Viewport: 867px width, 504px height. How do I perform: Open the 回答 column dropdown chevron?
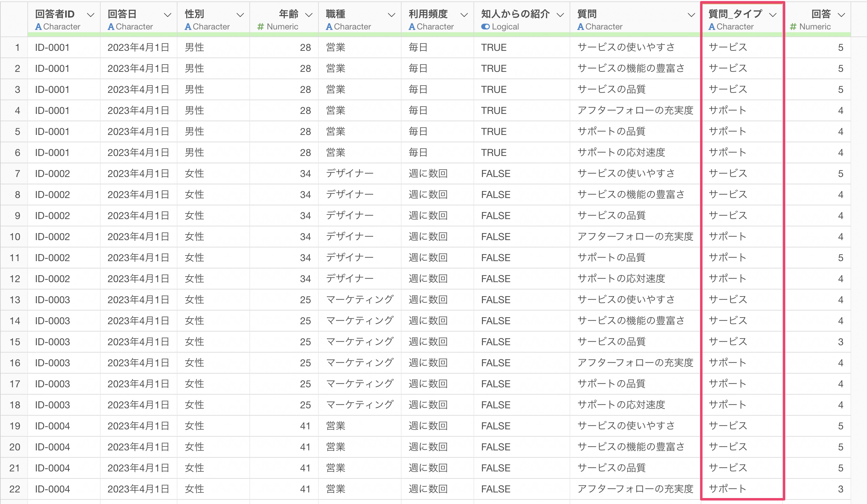coord(841,15)
